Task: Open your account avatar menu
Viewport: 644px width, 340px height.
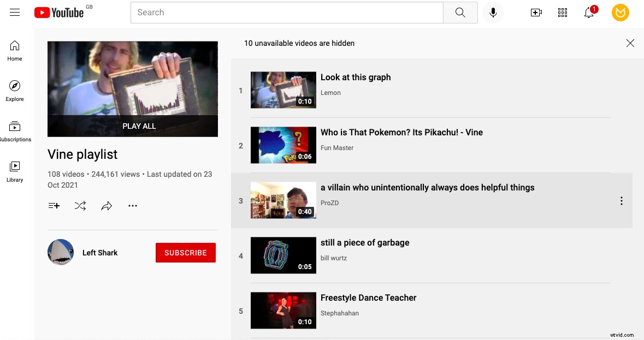Action: pyautogui.click(x=620, y=12)
